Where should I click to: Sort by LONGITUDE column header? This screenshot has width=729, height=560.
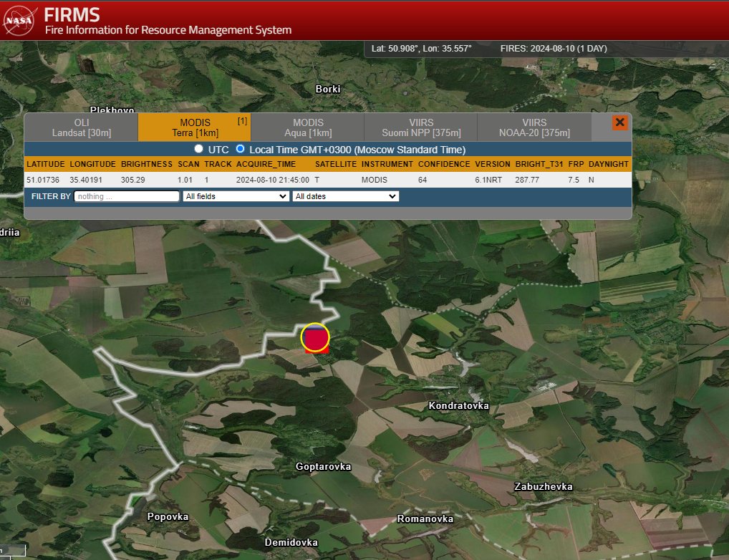point(92,164)
